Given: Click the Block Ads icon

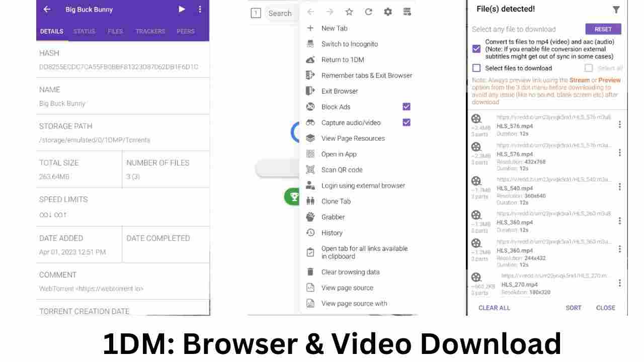Looking at the screenshot, I should (310, 107).
